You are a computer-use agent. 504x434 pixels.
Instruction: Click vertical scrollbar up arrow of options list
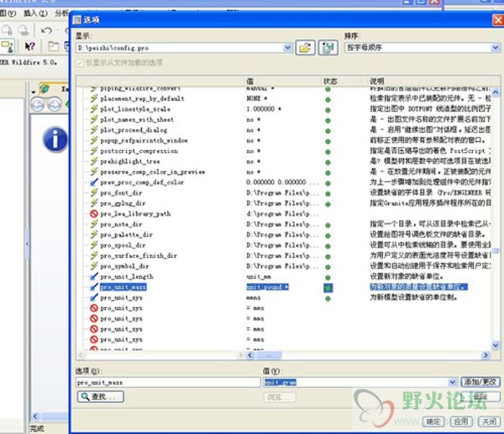click(495, 93)
